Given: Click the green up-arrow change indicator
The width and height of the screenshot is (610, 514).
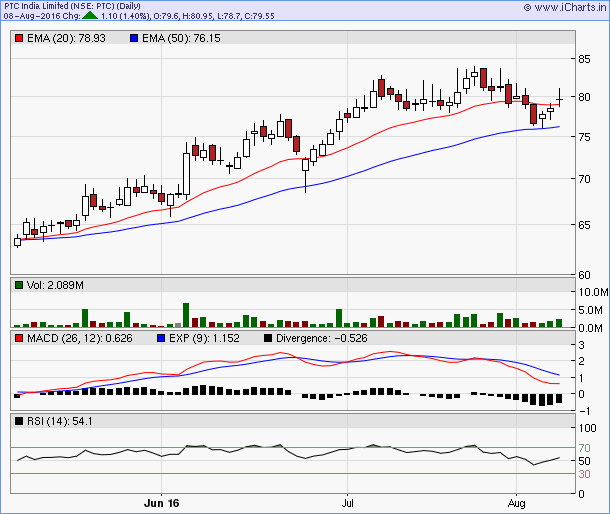Looking at the screenshot, I should 90,16.
